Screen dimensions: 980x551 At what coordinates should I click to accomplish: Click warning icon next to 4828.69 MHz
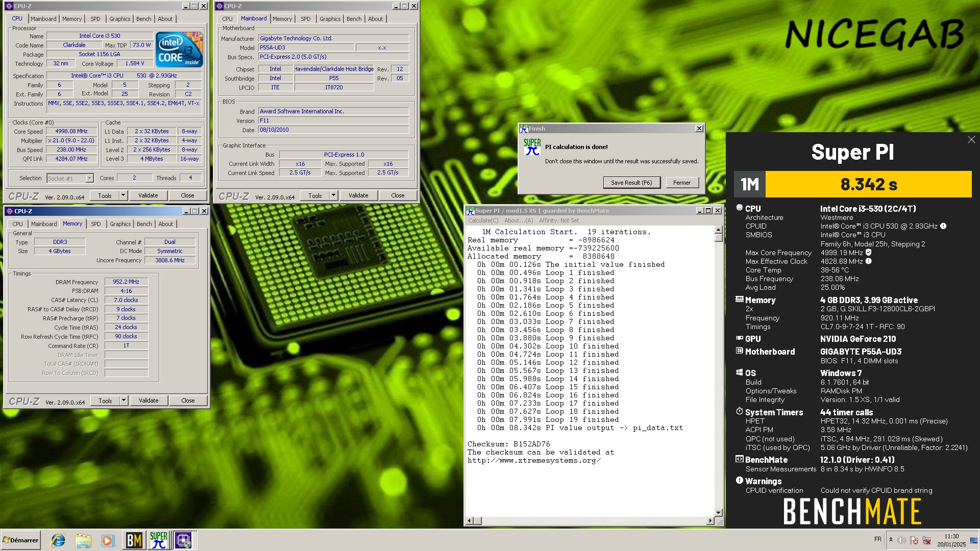(868, 261)
